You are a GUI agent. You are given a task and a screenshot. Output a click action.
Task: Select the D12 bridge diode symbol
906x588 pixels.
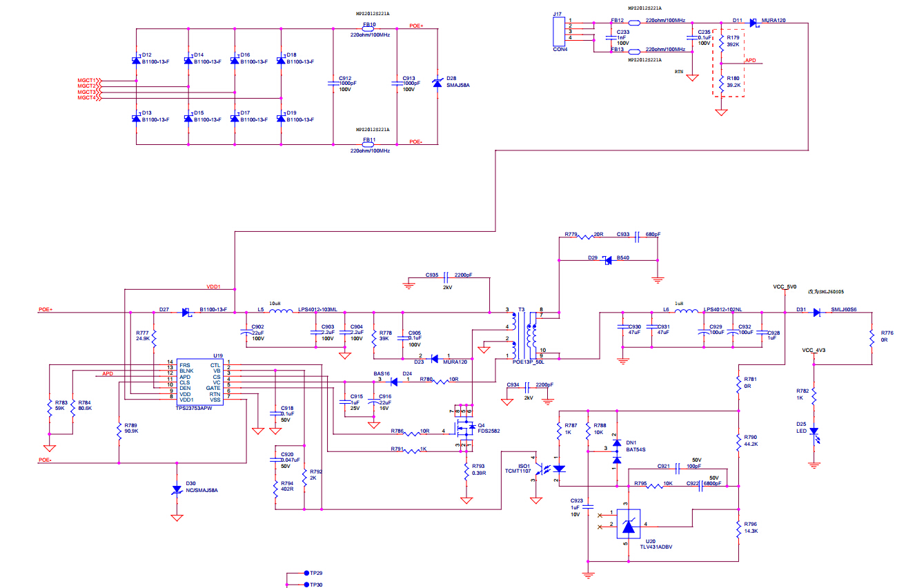coord(136,61)
